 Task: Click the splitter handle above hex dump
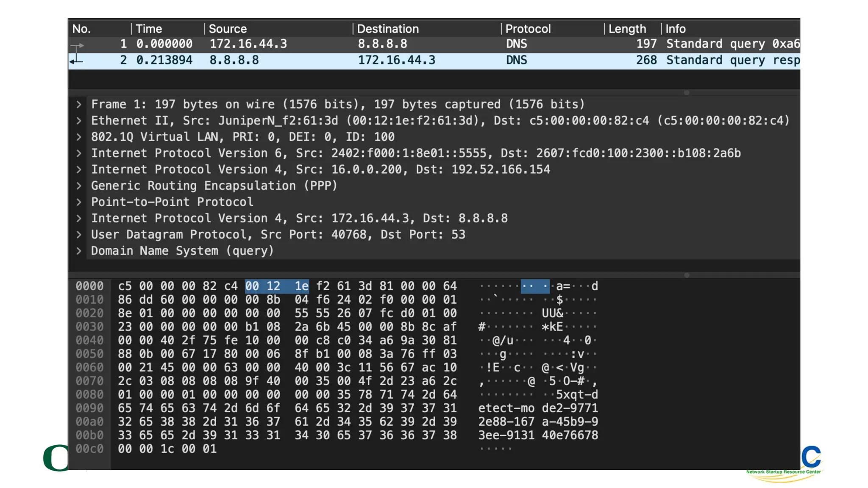pyautogui.click(x=686, y=275)
